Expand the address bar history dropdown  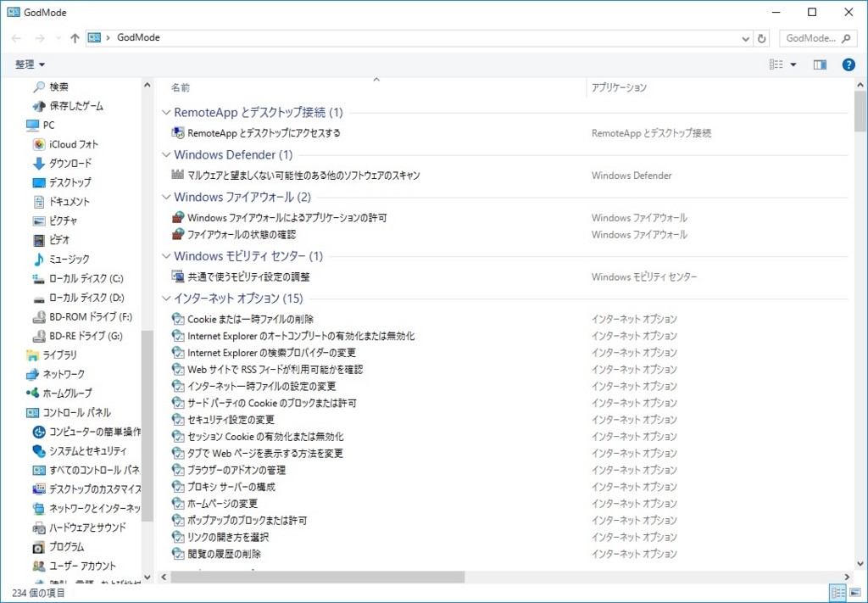coord(745,38)
